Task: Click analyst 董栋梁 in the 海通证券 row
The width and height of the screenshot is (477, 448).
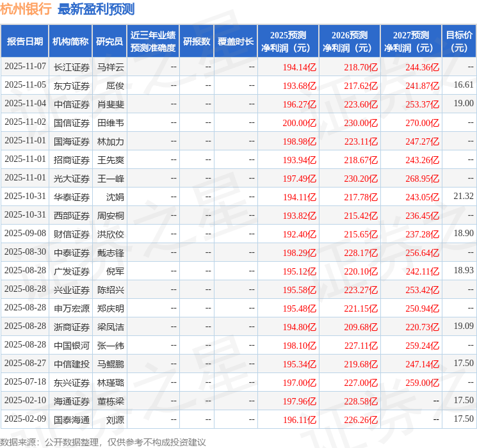Action: coord(111,401)
